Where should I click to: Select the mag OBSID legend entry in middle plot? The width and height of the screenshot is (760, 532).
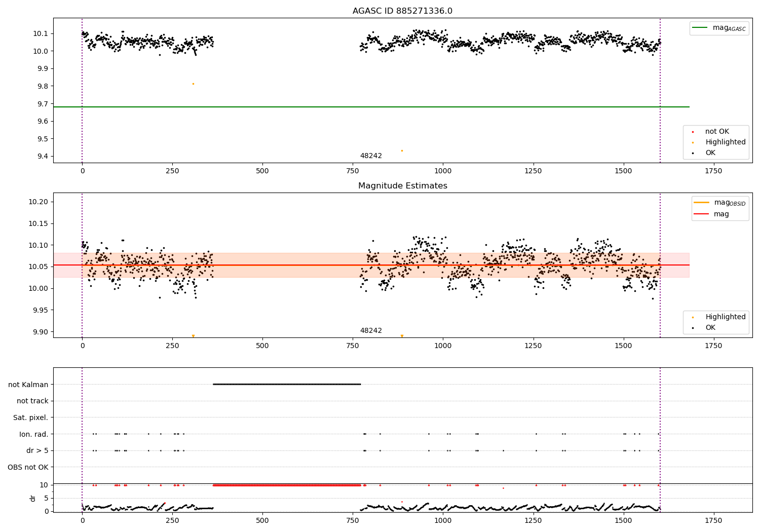(x=719, y=203)
